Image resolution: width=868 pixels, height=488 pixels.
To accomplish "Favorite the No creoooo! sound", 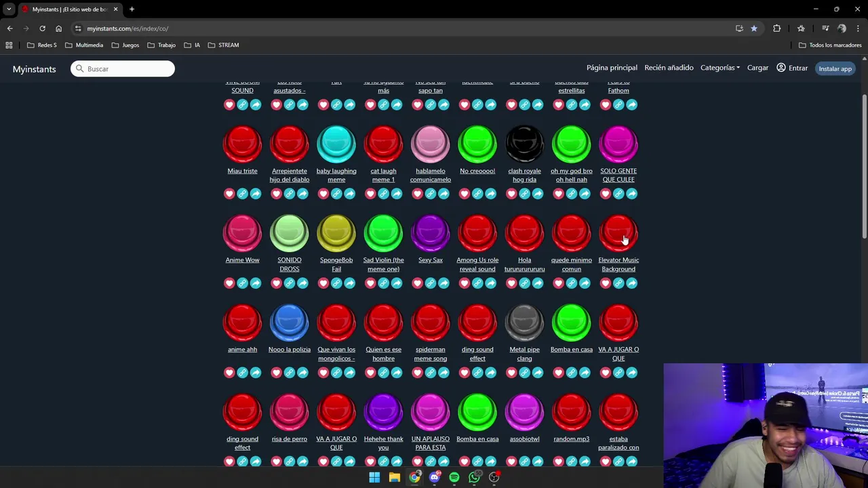I will 465,194.
